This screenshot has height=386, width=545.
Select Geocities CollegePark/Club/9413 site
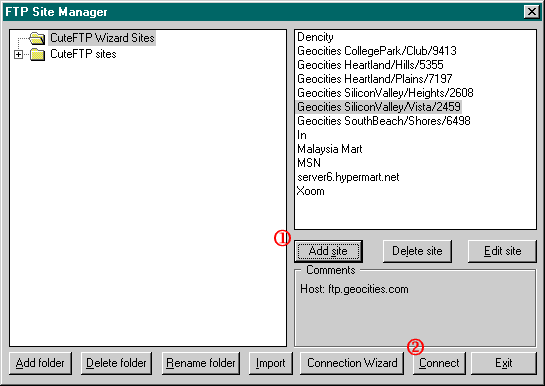click(377, 51)
